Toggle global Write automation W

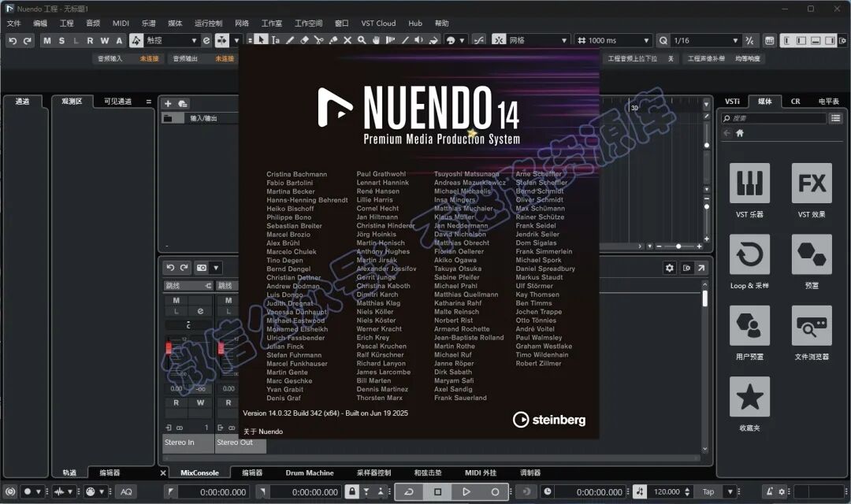coord(105,41)
